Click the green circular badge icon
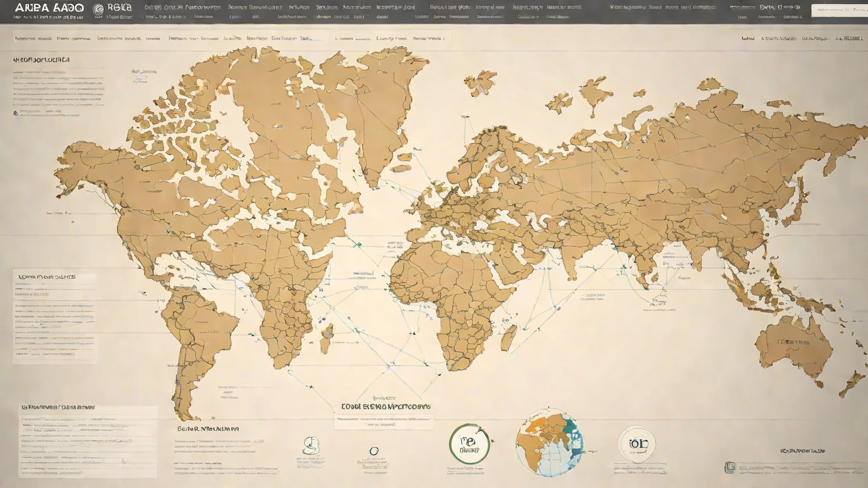 click(x=469, y=444)
